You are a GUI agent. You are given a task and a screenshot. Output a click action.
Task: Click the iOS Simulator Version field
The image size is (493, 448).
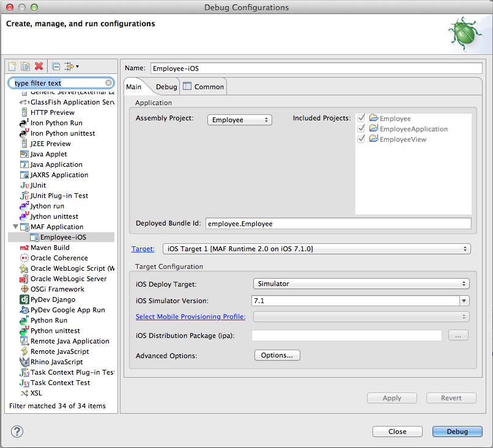[355, 301]
